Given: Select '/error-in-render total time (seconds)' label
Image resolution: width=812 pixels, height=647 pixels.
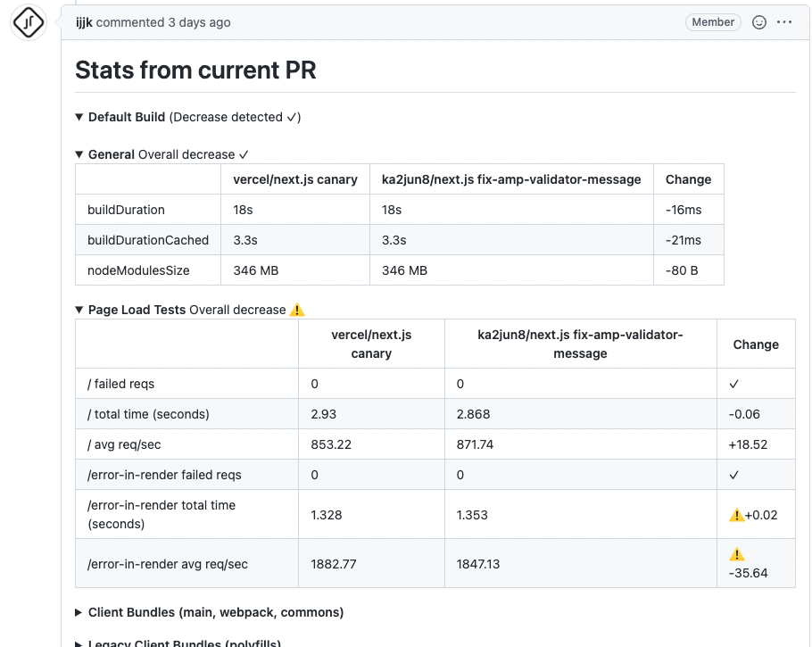Looking at the screenshot, I should tap(162, 514).
